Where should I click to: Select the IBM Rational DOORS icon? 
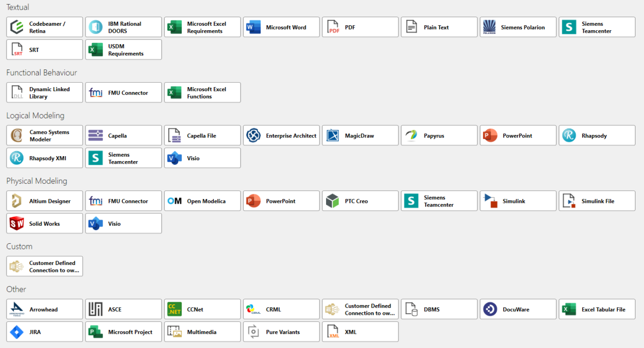coord(96,27)
